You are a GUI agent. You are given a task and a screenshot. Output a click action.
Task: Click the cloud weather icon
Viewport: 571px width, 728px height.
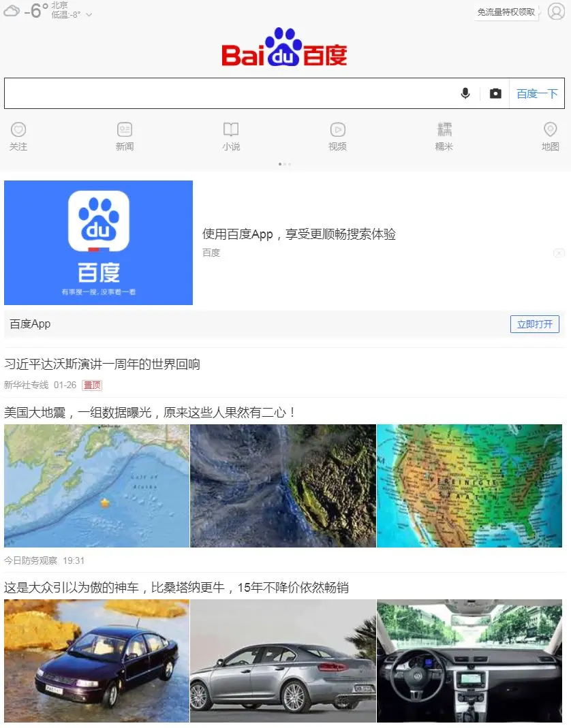click(x=12, y=11)
